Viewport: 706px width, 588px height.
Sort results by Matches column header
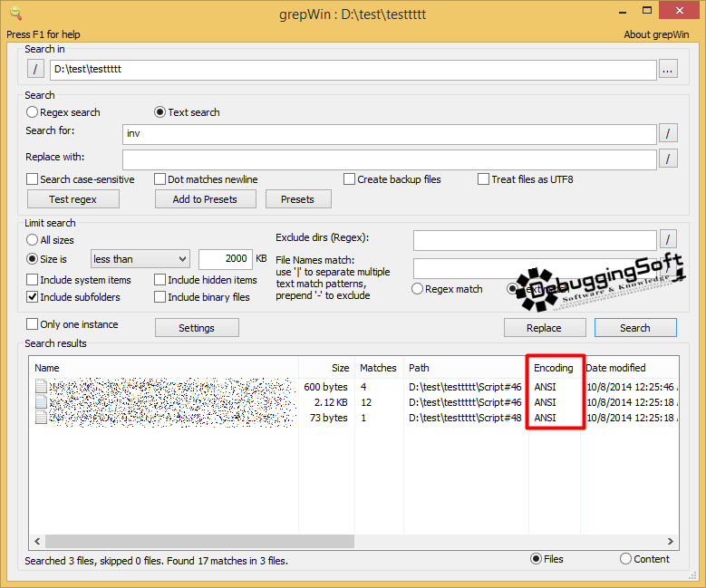click(x=379, y=368)
